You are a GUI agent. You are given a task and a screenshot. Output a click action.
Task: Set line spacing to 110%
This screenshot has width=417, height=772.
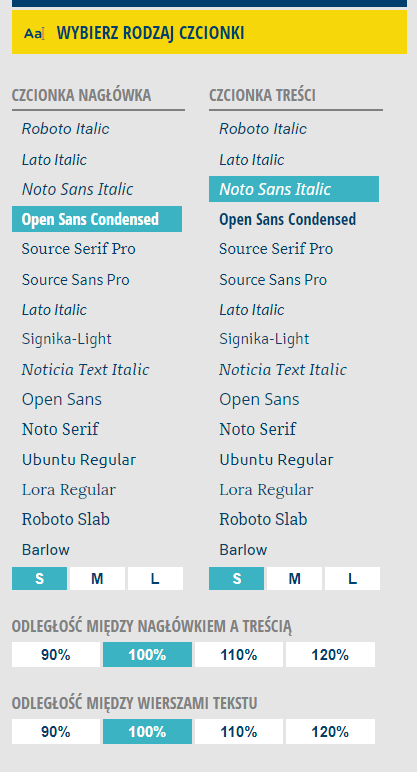point(239,732)
